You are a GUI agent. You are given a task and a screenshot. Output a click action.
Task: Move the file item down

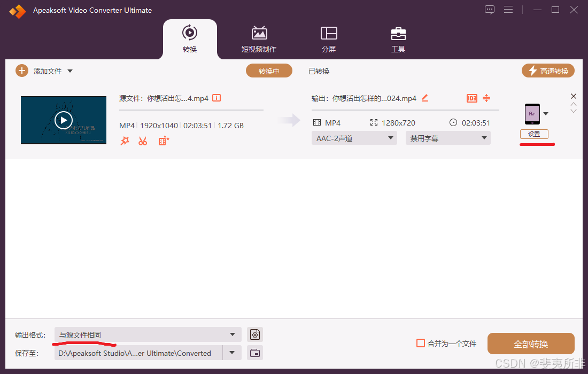coord(574,111)
